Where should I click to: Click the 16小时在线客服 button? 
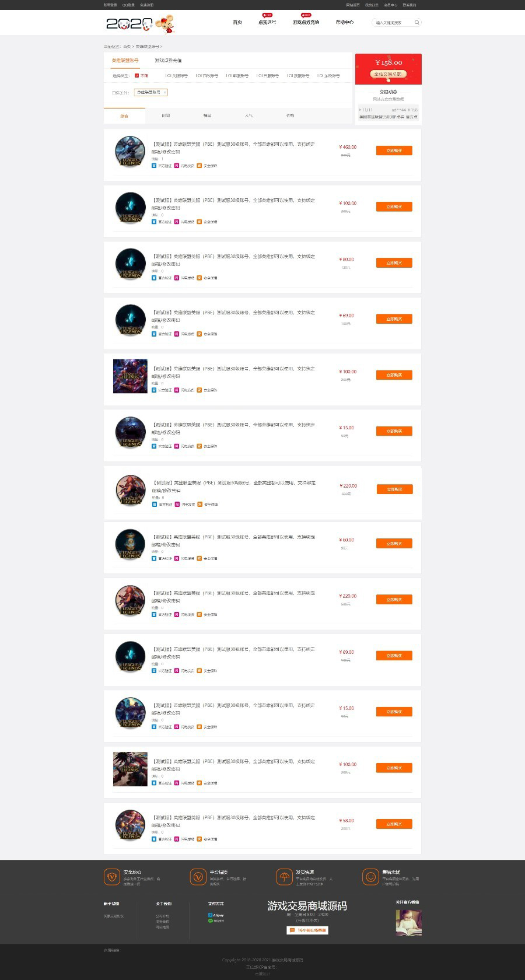(x=307, y=930)
